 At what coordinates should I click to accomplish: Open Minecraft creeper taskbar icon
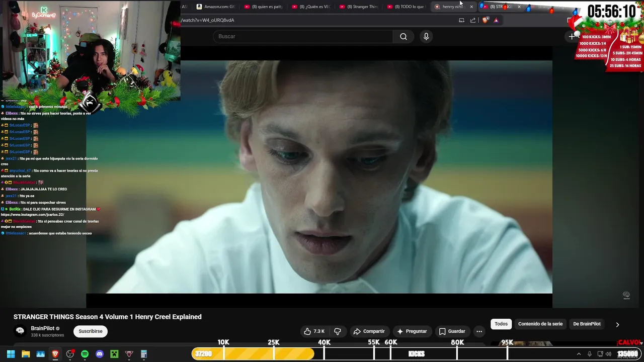tap(114, 354)
